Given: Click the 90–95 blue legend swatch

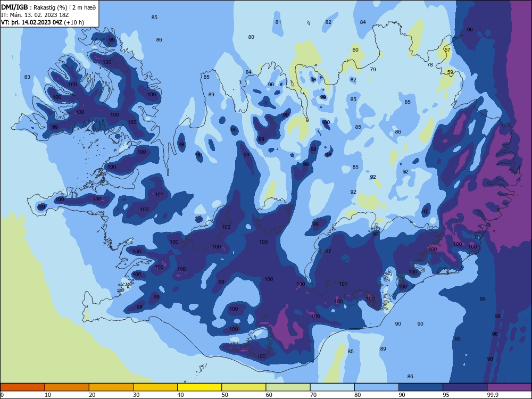Looking at the screenshot, I should click(x=421, y=387).
